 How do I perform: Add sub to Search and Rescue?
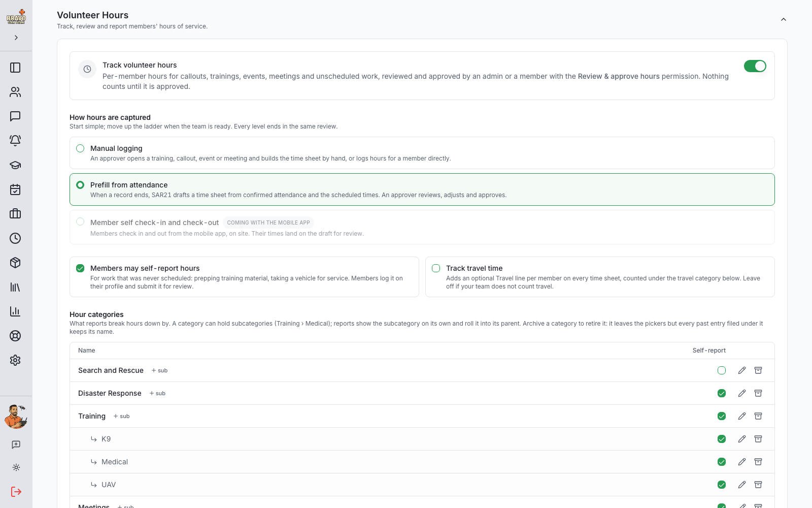(159, 370)
